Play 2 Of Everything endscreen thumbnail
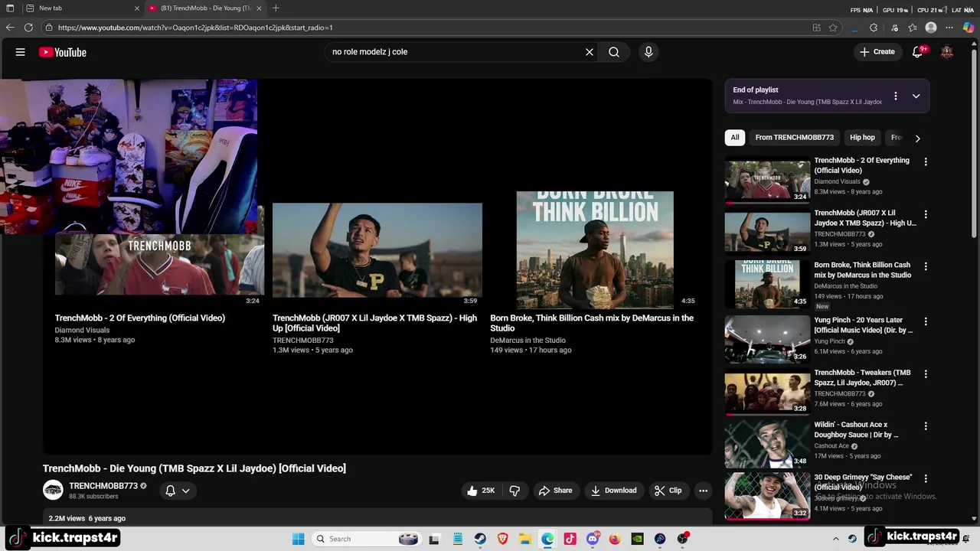 tap(159, 266)
